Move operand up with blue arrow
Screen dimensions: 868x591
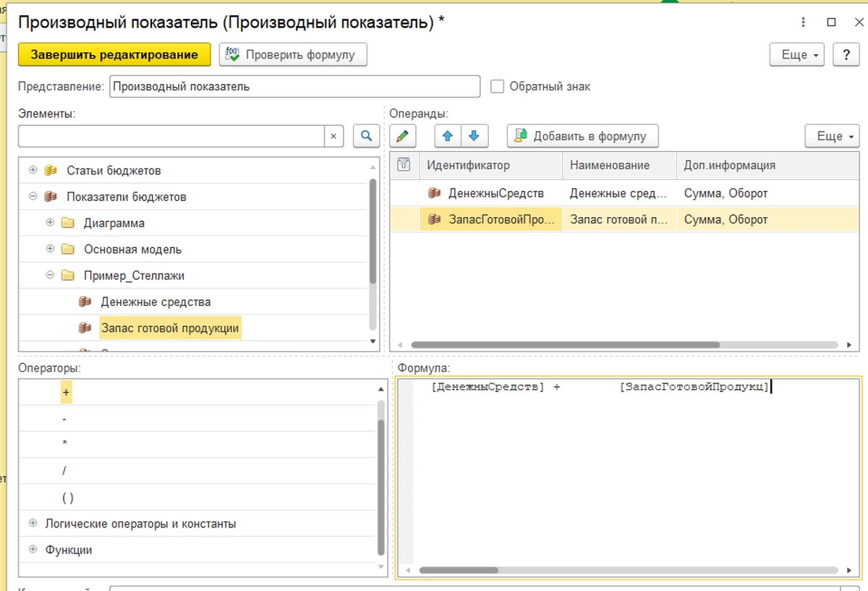coord(448,136)
